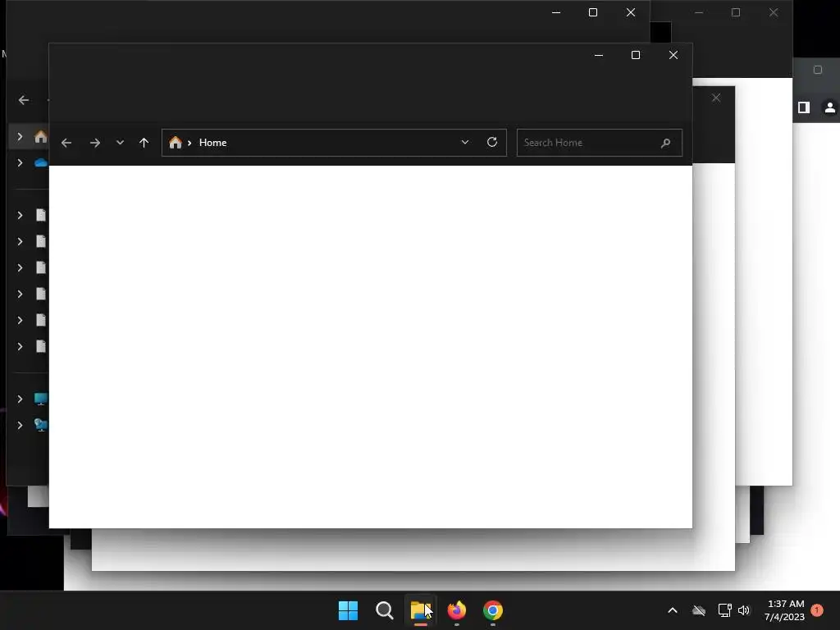Open taskbar Search

click(x=384, y=610)
